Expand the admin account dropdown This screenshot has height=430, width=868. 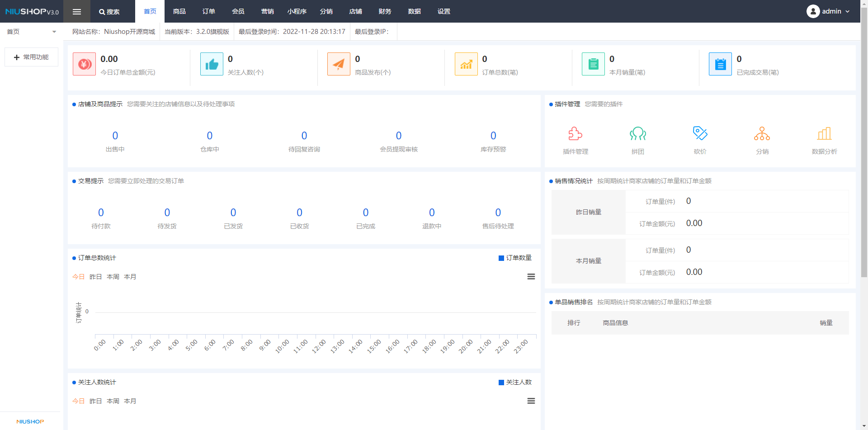coord(828,11)
